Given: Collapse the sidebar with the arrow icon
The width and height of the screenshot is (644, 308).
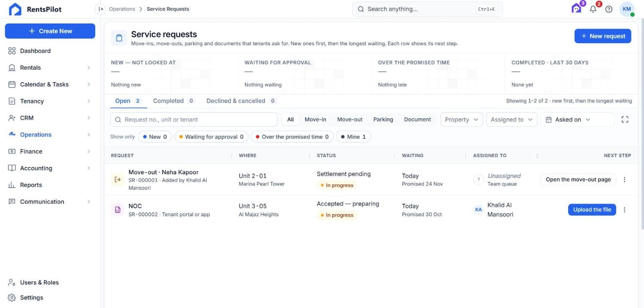Looking at the screenshot, I should point(100,9).
